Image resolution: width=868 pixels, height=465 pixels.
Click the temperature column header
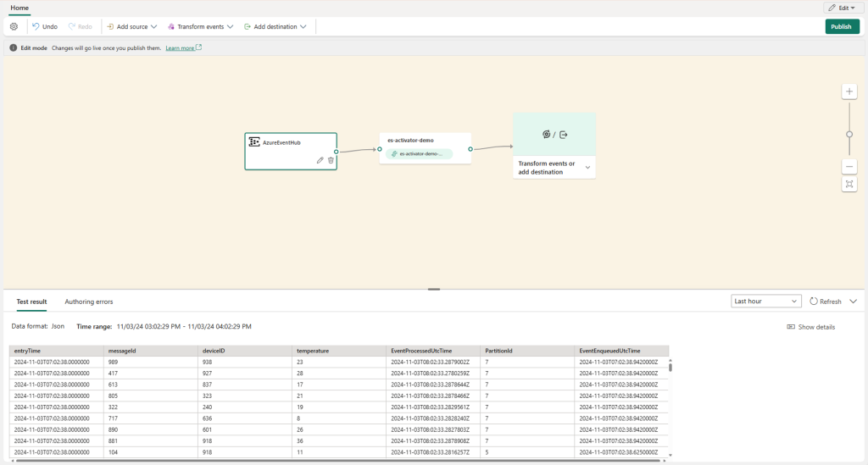tap(339, 351)
